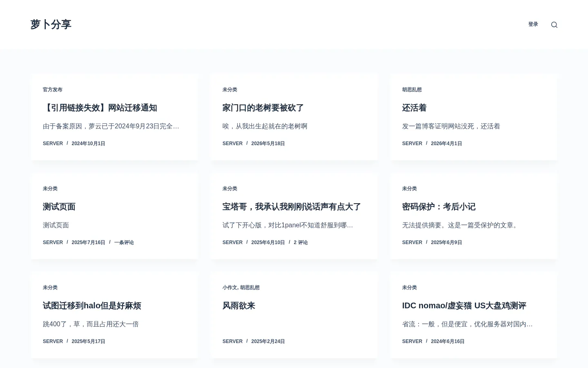
Task: Select 未分类 category above 宝塔哥 post
Action: coord(230,188)
